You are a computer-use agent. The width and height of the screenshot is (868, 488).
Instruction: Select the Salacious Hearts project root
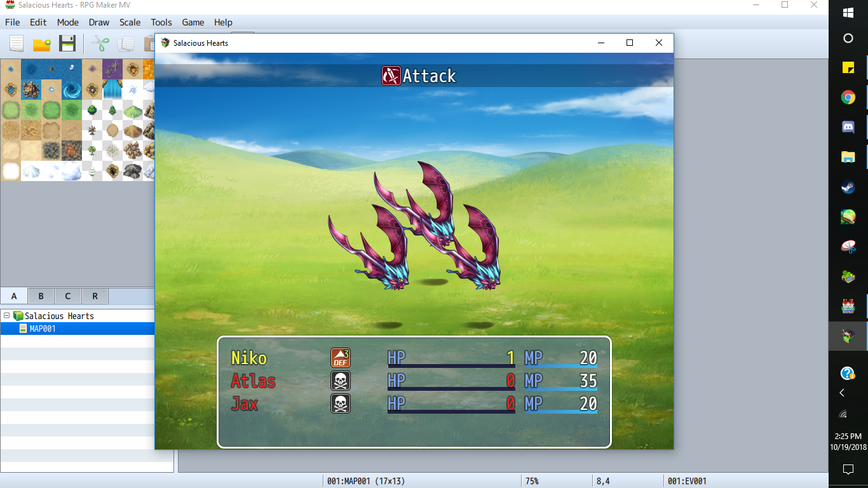[59, 316]
